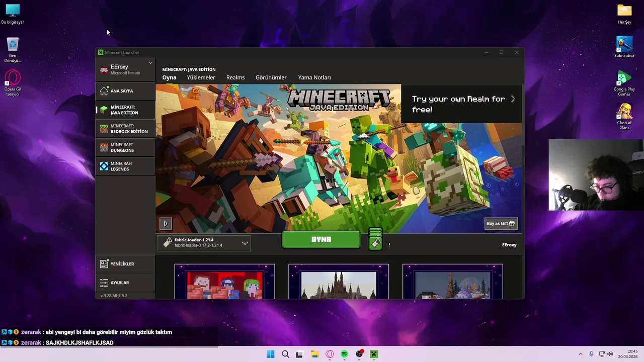
Task: Open Ayarlar settings in launcher
Action: click(x=125, y=283)
